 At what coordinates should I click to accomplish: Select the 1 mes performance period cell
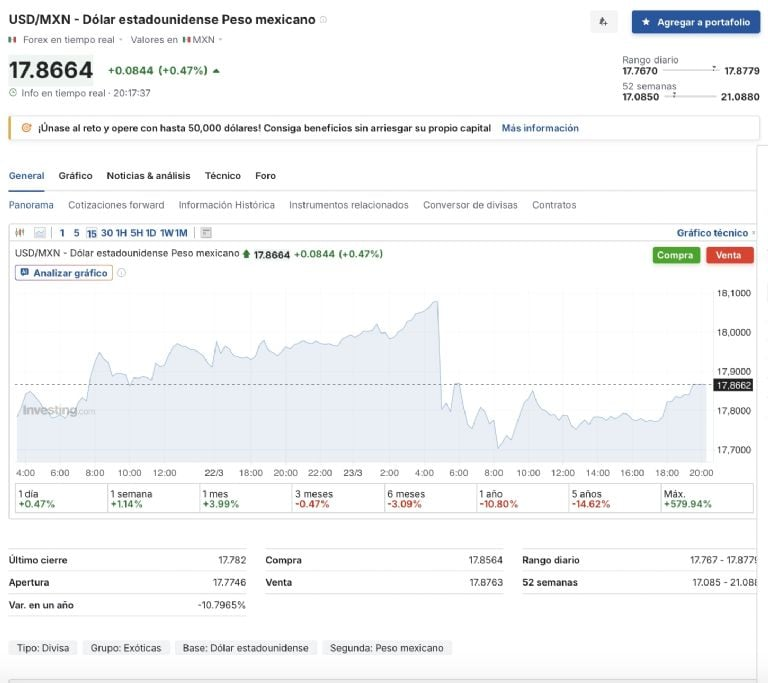click(x=245, y=498)
